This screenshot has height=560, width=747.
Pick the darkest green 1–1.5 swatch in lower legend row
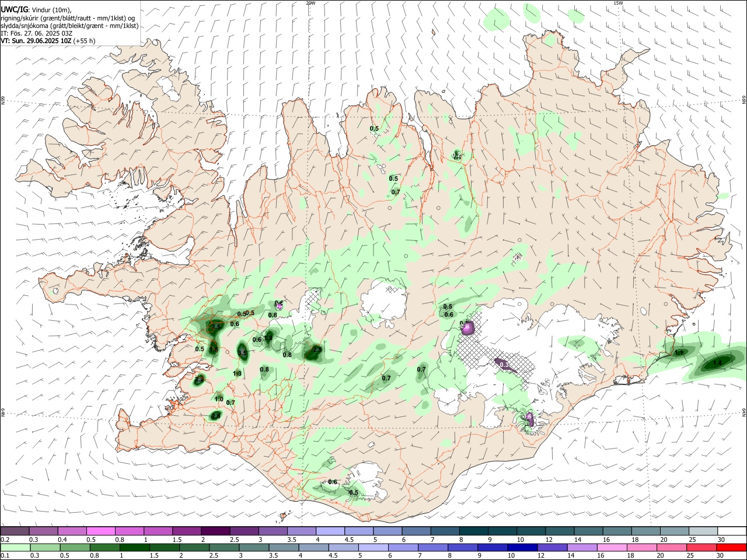[x=135, y=548]
